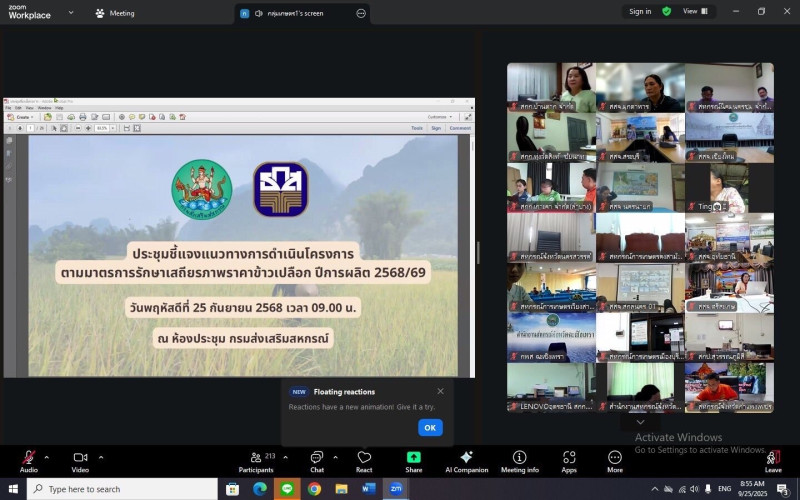Open the Chat panel
Viewport: 800px width, 500px height.
pos(317,459)
